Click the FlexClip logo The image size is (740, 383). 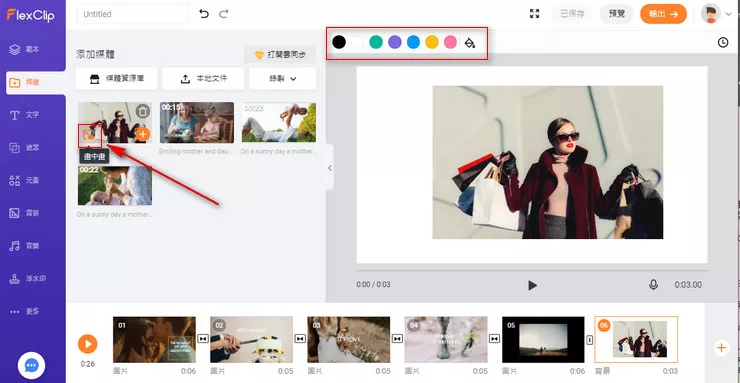31,15
